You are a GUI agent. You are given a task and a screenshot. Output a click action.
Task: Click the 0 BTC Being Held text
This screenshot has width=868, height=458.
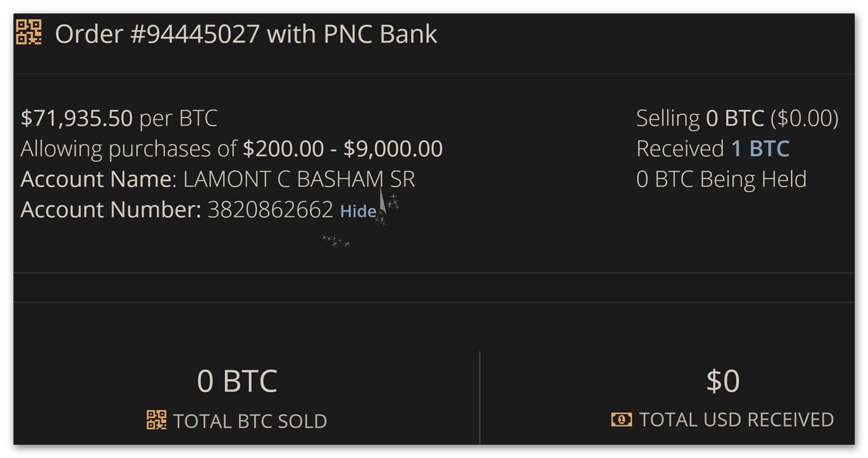pyautogui.click(x=721, y=179)
